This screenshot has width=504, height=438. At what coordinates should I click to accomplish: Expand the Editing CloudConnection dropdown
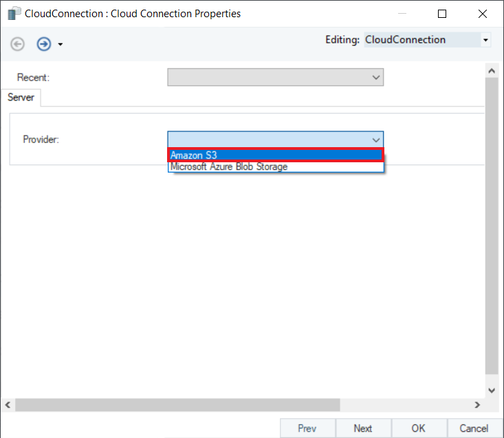(485, 40)
